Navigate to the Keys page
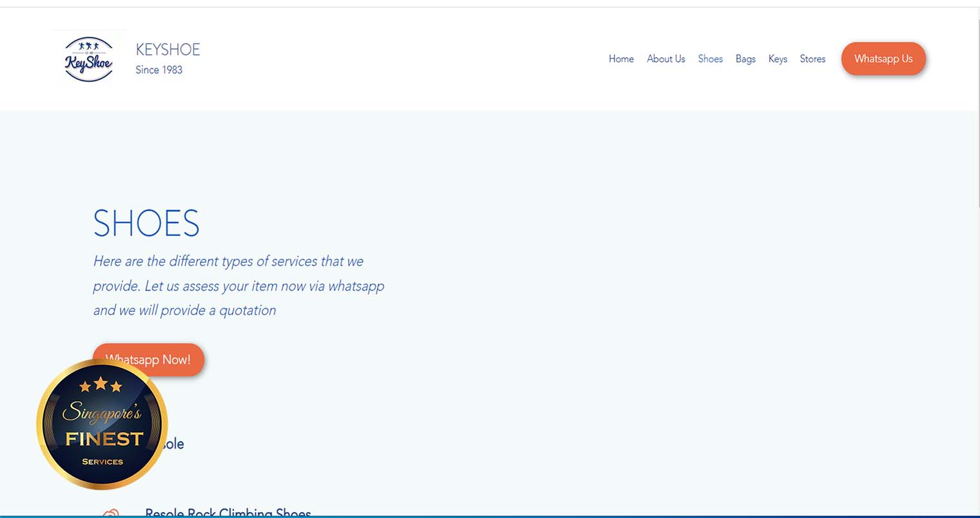Image resolution: width=980 pixels, height=518 pixels. pos(778,59)
